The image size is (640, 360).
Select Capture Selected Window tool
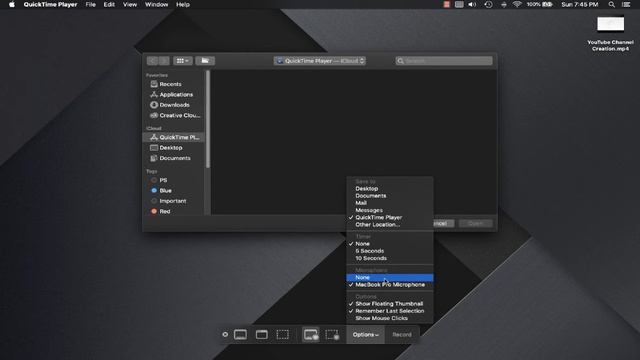(262, 335)
